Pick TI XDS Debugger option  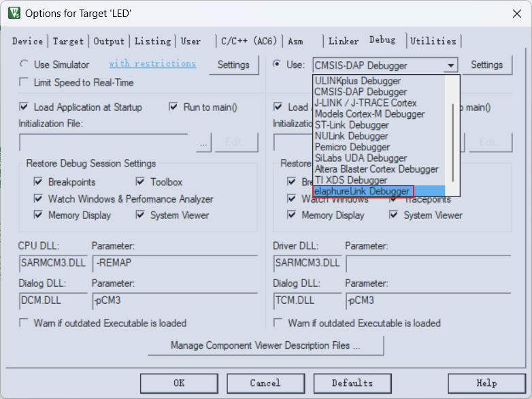380,180
